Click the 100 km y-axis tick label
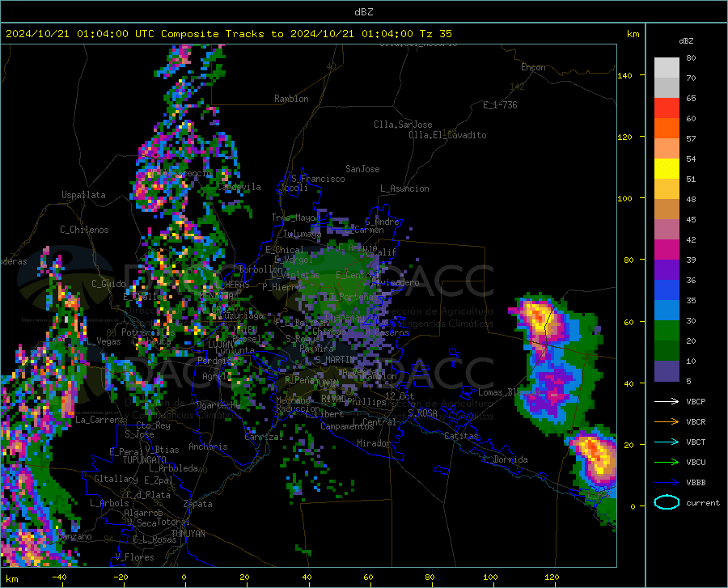The width and height of the screenshot is (728, 588). point(624,198)
